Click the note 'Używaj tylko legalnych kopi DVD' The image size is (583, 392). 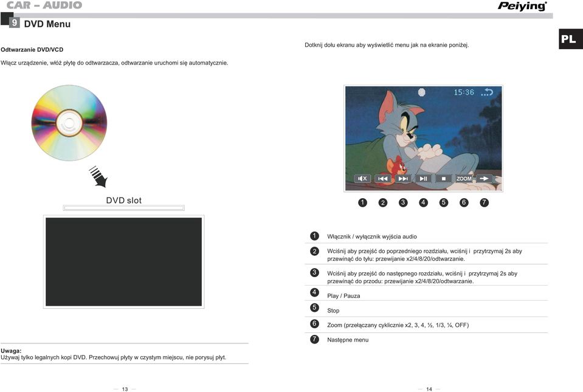coord(114,357)
